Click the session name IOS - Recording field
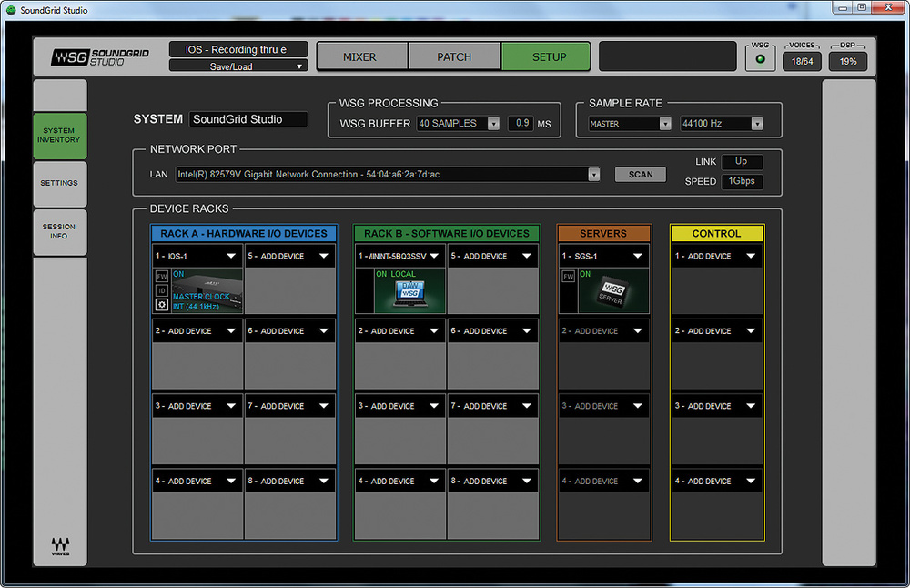910x588 pixels. pos(238,49)
